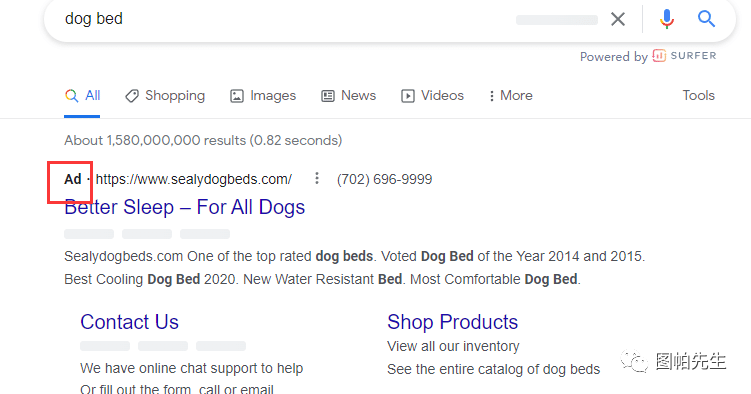751x394 pixels.
Task: Click the three-dot menu beside the ad URL
Action: click(317, 179)
